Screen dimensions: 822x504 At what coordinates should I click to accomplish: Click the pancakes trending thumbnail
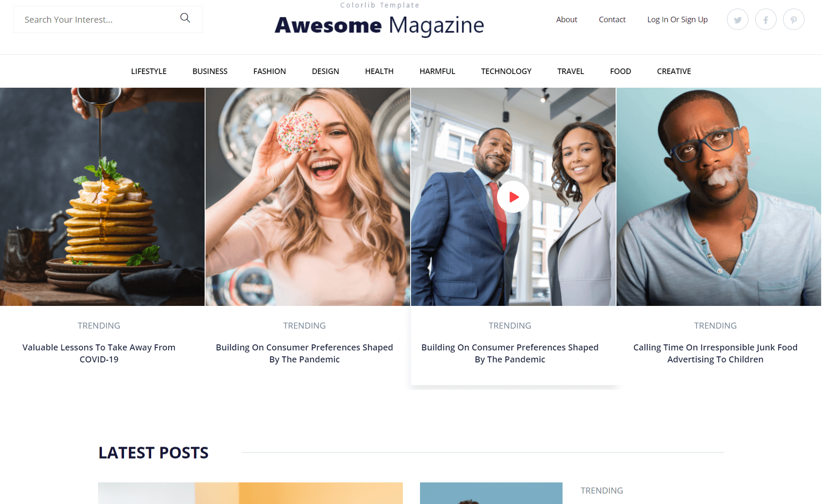tap(103, 196)
